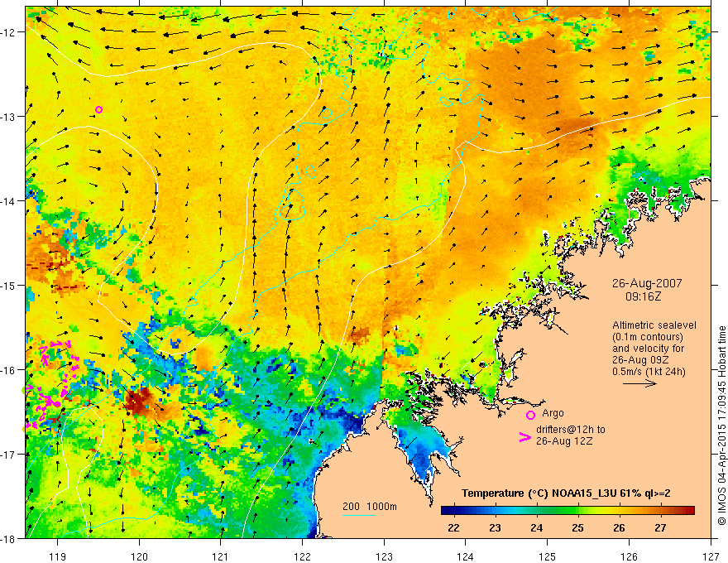This screenshot has height=563, width=728.
Task: Click the velocity scale arrow in legend
Action: click(x=639, y=383)
